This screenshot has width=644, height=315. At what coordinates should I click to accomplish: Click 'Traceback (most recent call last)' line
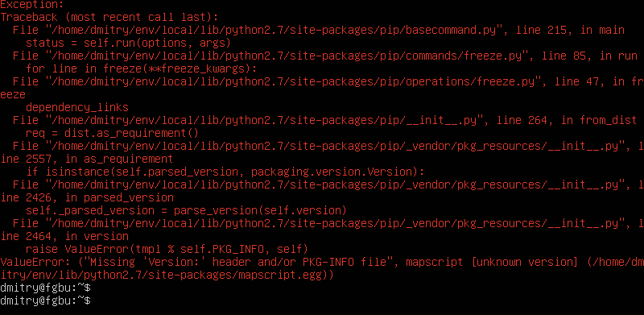point(109,17)
